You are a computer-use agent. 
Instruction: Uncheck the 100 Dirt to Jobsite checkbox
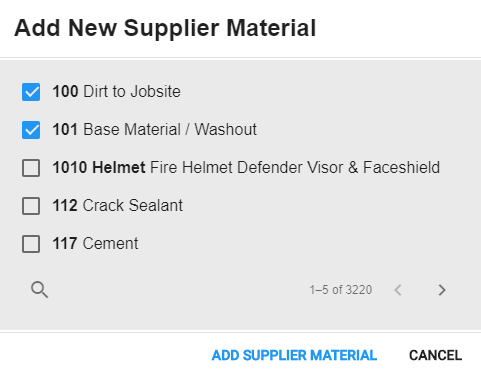[x=31, y=92]
